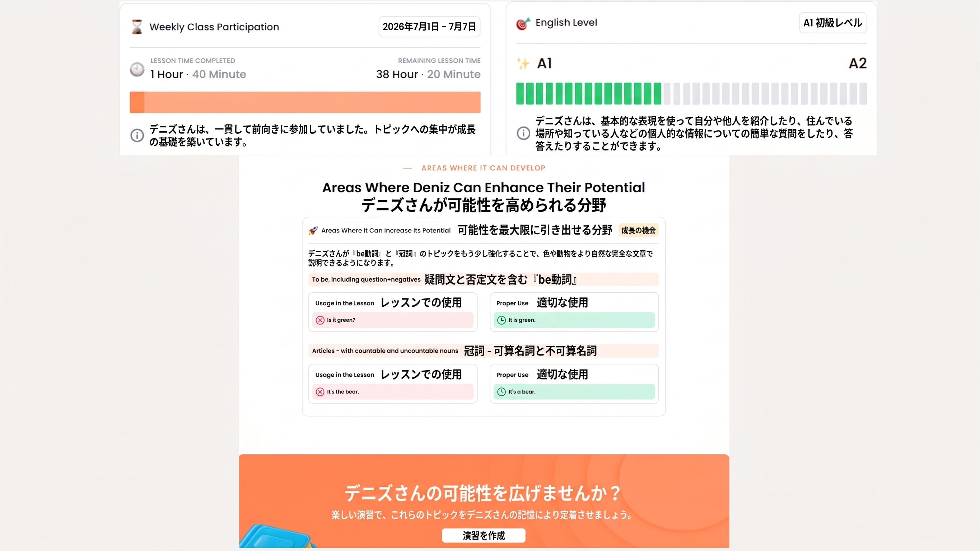
Task: Click the A1 初級レベル level badge
Action: pyautogui.click(x=832, y=23)
